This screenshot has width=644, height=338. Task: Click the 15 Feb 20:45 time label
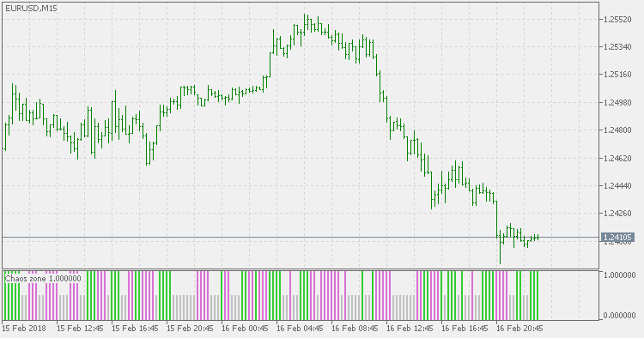coord(190,329)
